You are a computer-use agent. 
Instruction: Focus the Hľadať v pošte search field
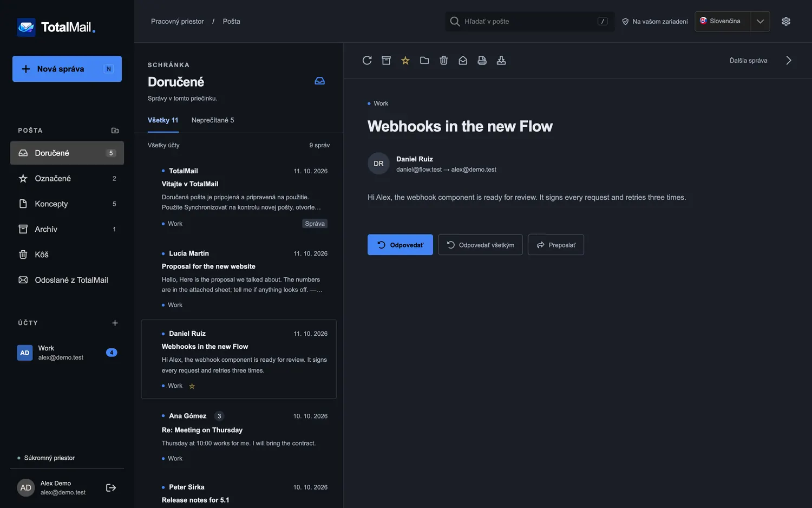point(529,22)
